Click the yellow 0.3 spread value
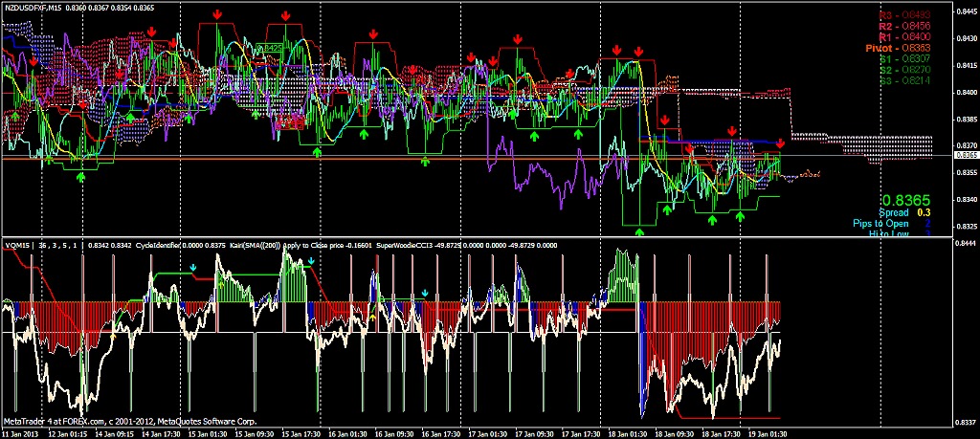Screen dimensions: 980x439 coord(924,213)
